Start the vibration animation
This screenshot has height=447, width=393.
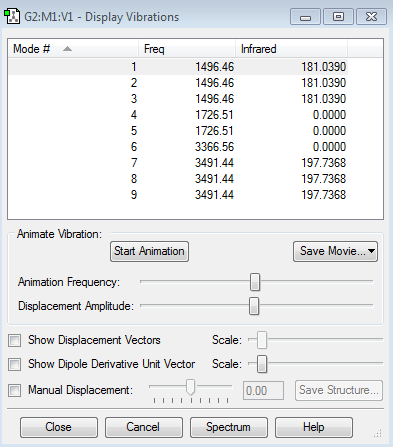point(149,251)
